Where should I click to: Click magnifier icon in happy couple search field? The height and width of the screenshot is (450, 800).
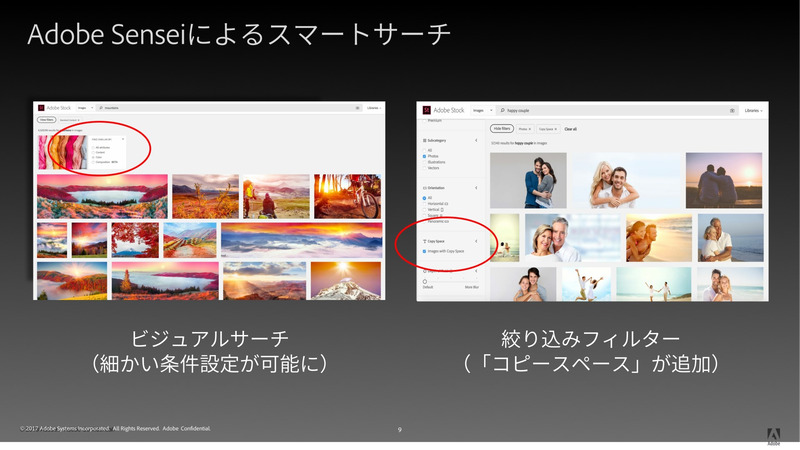503,110
